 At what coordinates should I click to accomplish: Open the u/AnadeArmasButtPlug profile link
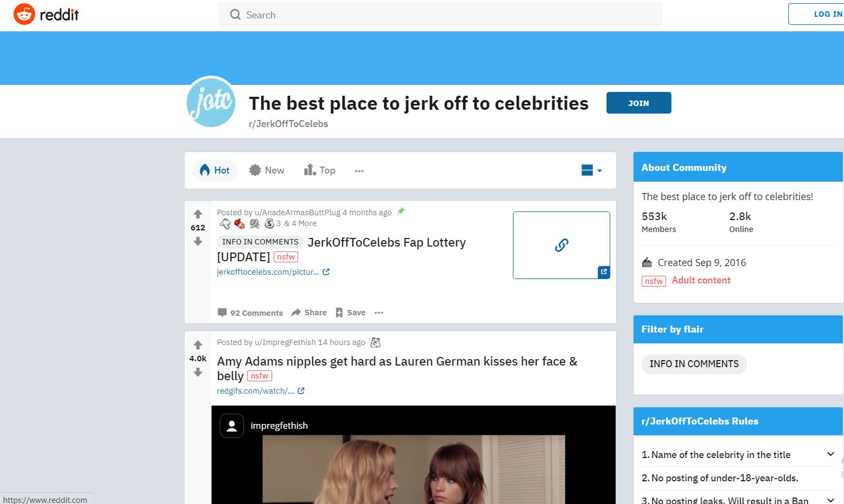click(x=298, y=213)
